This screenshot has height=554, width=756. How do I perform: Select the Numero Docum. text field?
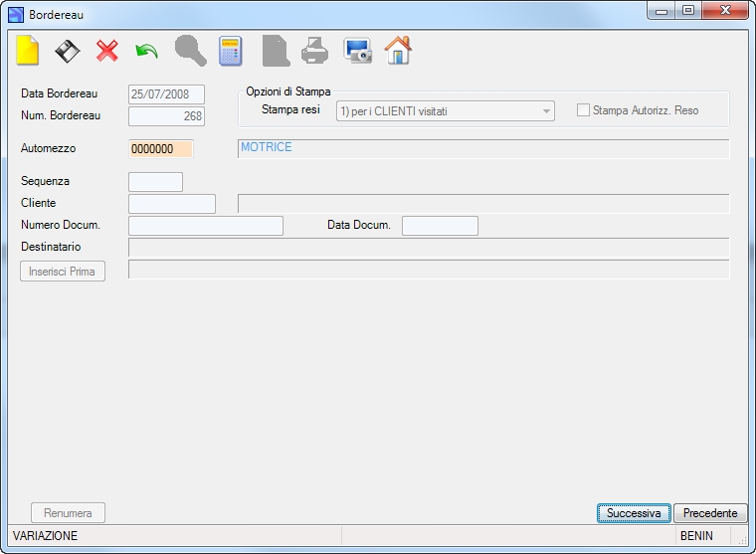point(206,226)
